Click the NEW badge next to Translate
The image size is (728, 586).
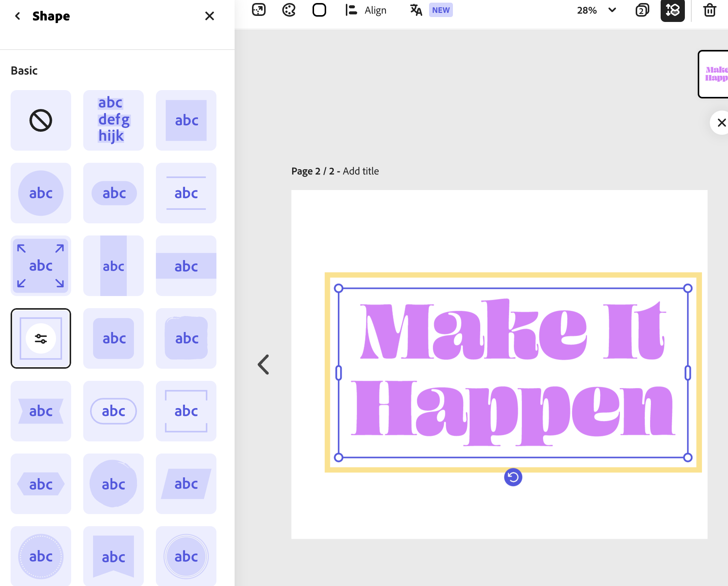441,10
